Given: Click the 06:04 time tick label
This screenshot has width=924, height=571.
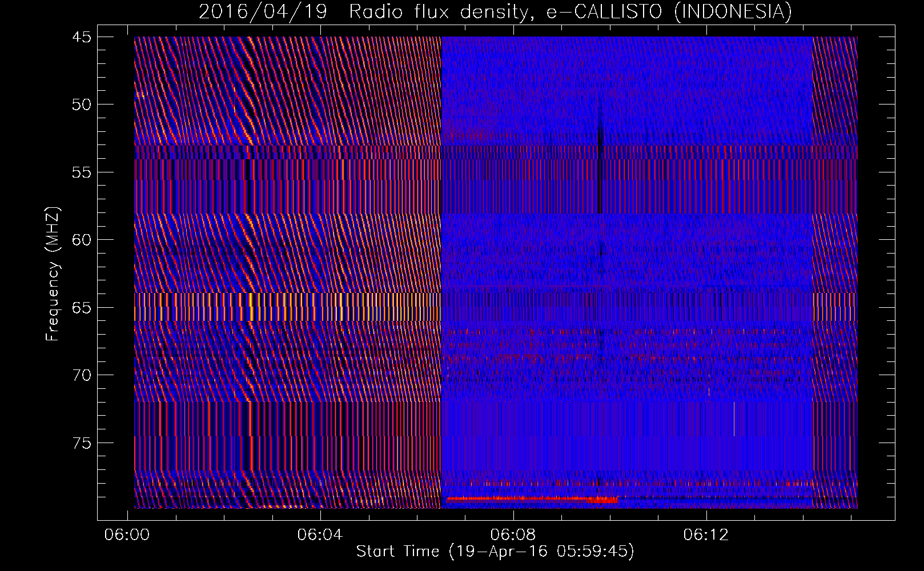Looking at the screenshot, I should tap(320, 534).
